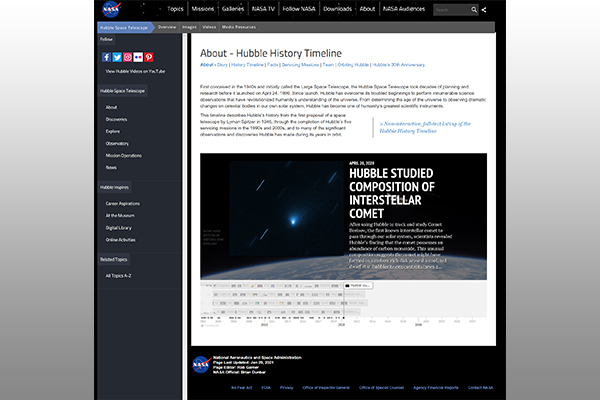Open Office of Inspector General link
The width and height of the screenshot is (600, 400).
pos(326,388)
